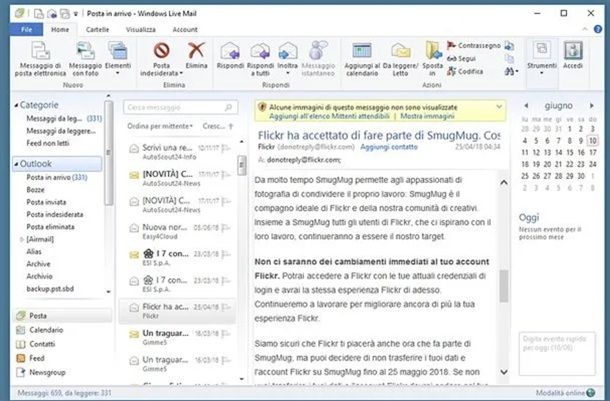Screen dimensions: 610x401
Task: Open the Nuova nor... Easy4Cloud message
Action: pyautogui.click(x=177, y=231)
